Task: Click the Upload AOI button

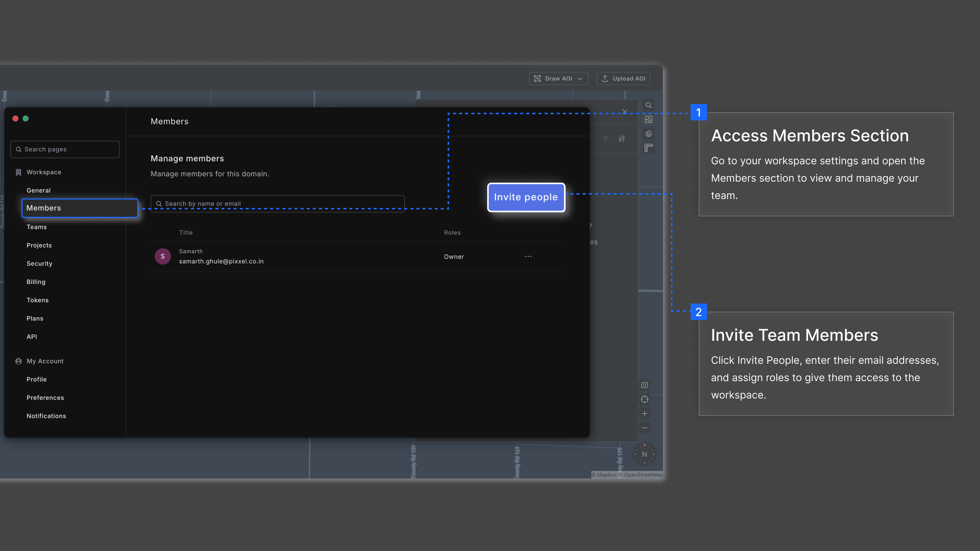Action: point(623,79)
